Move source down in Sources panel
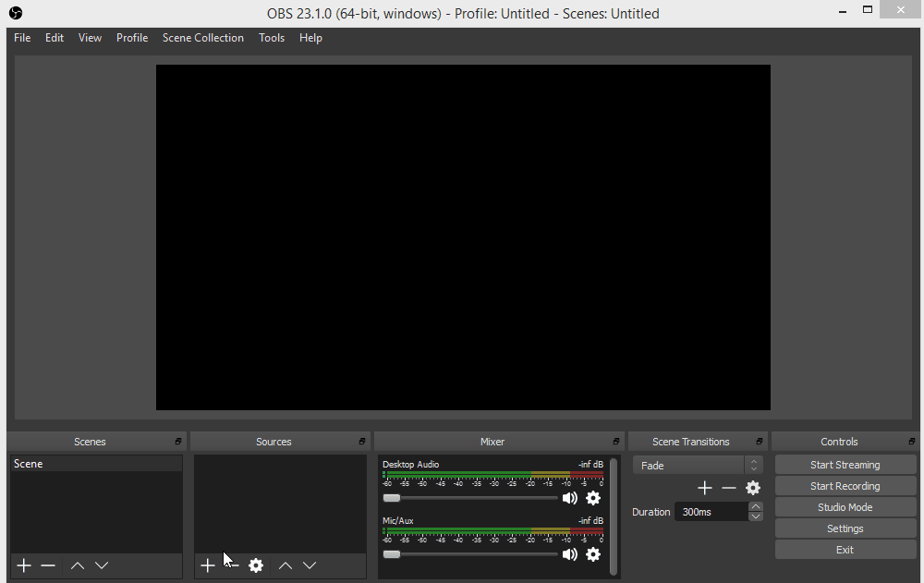Screen dimensions: 924x583 310,565
